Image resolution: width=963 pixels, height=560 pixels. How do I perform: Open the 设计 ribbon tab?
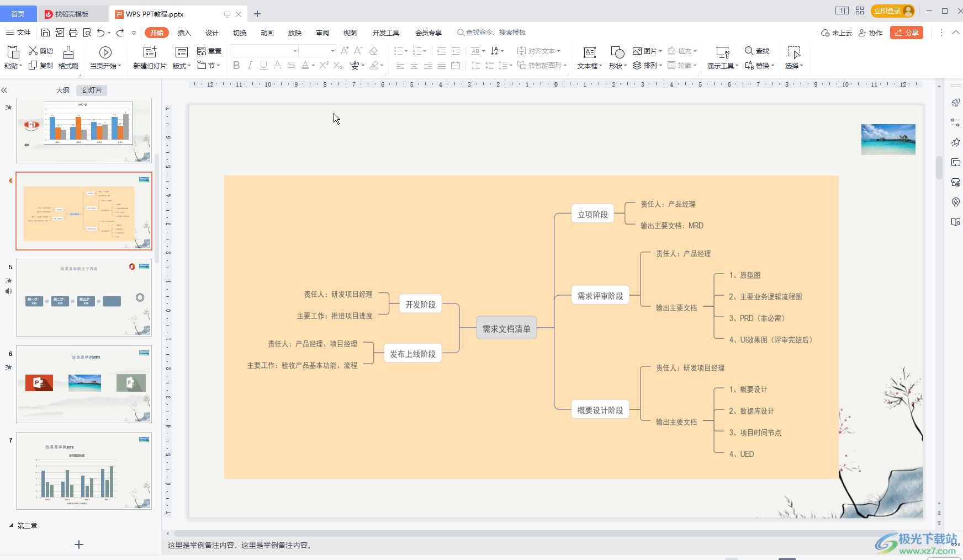pos(212,33)
